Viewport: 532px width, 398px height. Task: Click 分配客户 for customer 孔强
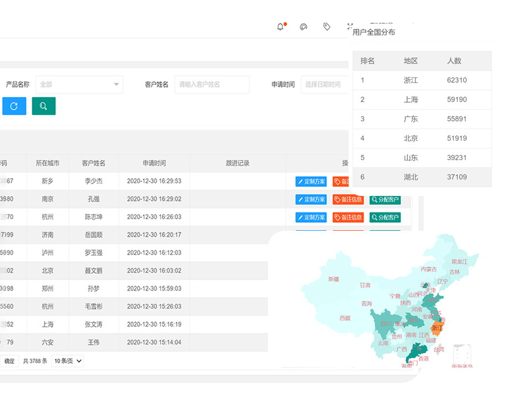385,199
